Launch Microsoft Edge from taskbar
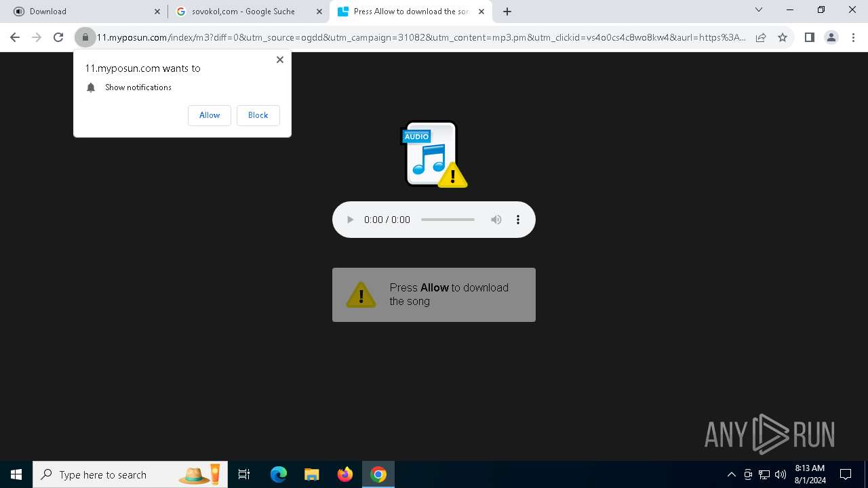This screenshot has width=868, height=488. tap(279, 474)
